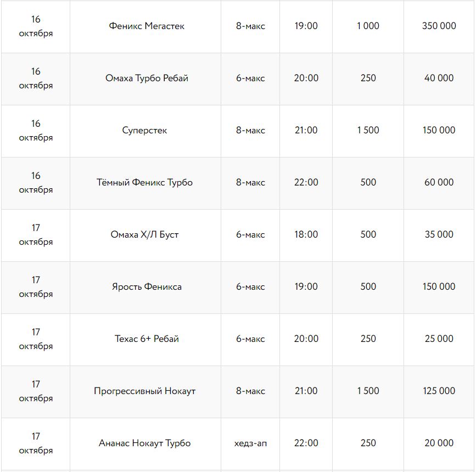
Task: Select the 25 000 guarantee cell
Action: pyautogui.click(x=439, y=339)
